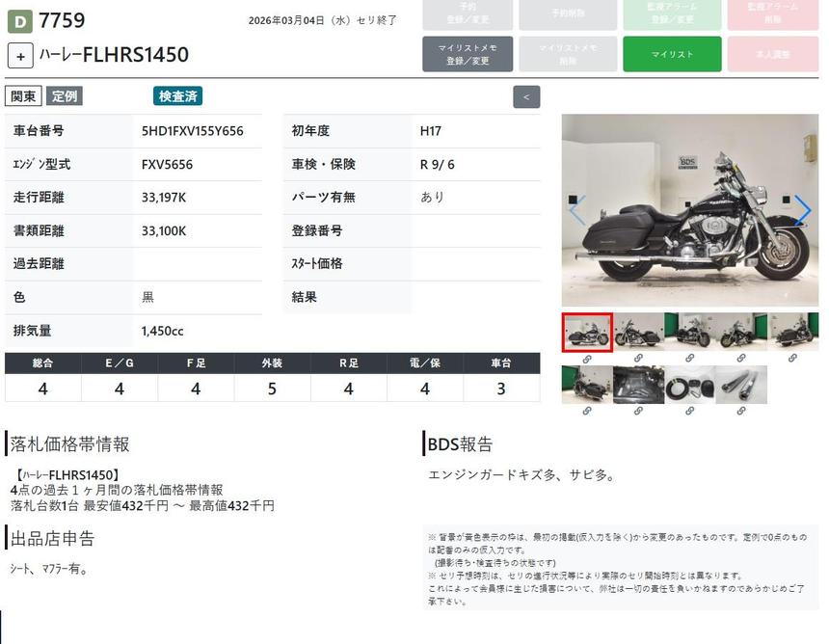Image resolution: width=829 pixels, height=644 pixels.
Task: Click the 監視アラーム 登録/変更 button
Action: [672, 13]
